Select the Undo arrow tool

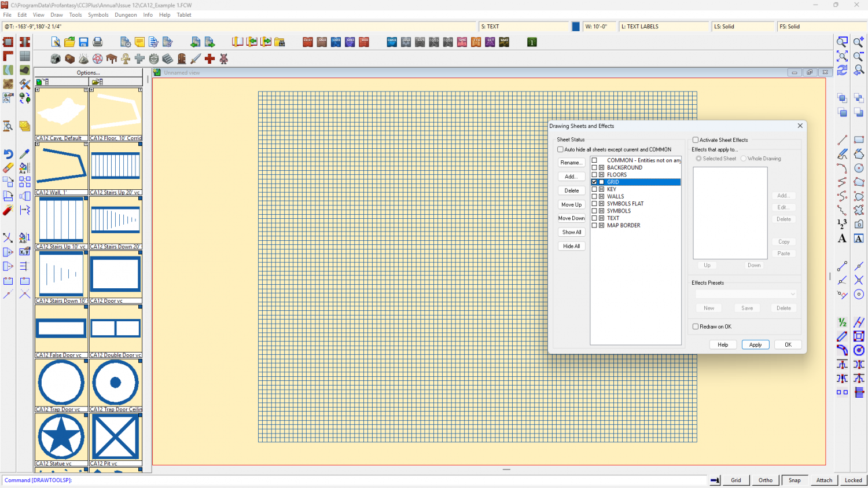click(8, 154)
